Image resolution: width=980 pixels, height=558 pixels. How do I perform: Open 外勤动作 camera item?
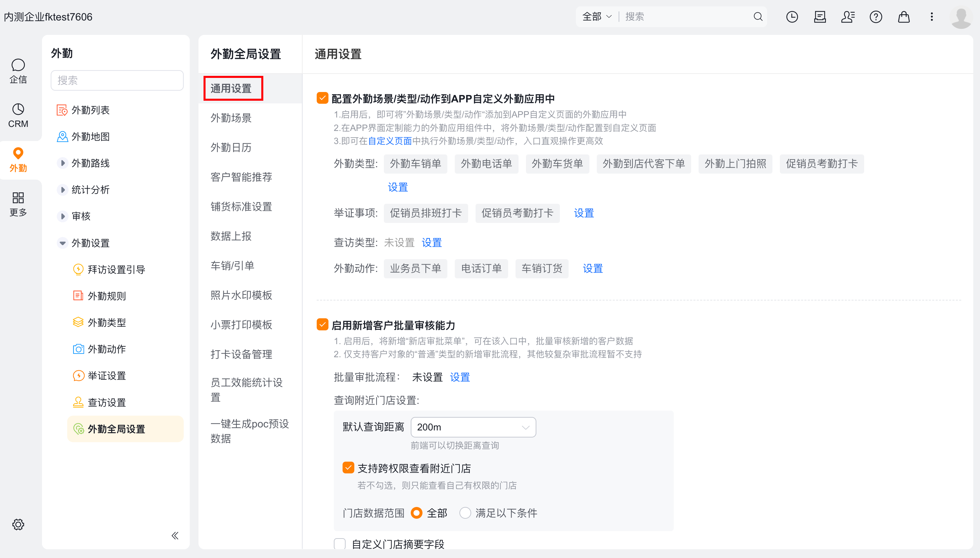(99, 349)
